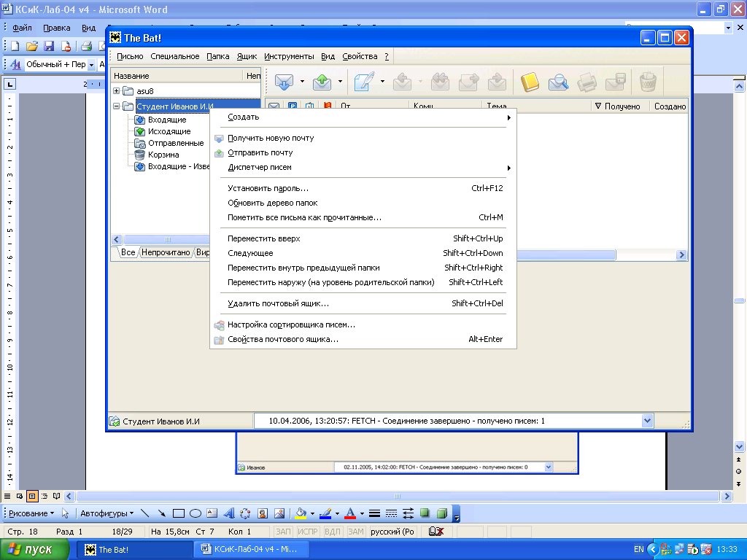Switch to the Все folder tab
The width and height of the screenshot is (747, 560).
coord(128,252)
